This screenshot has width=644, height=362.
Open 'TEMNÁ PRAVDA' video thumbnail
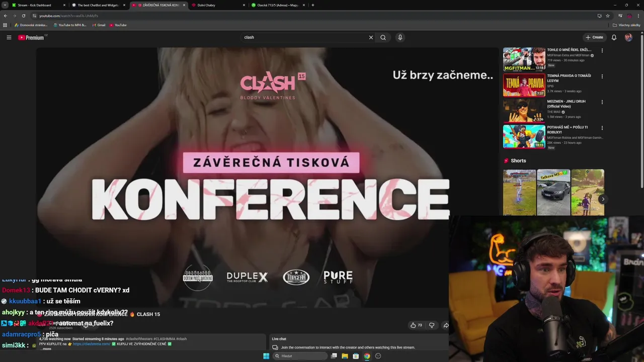[x=524, y=85]
